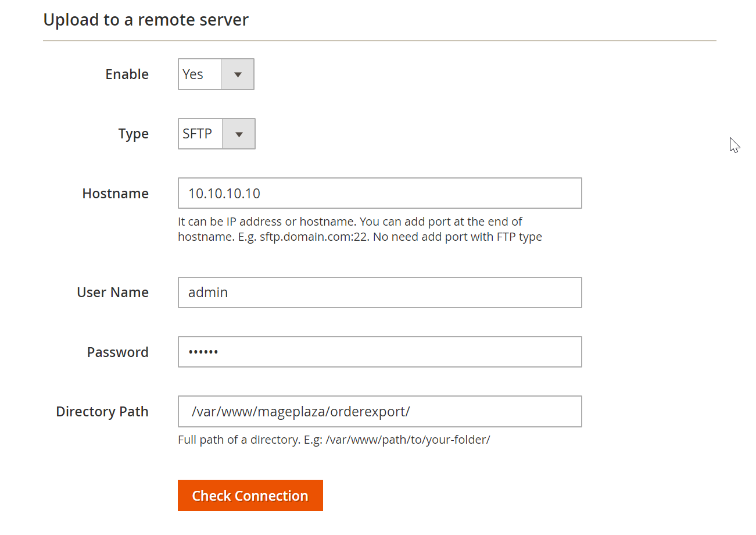
Task: Open the Type dropdown set to SFTP
Action: pyautogui.click(x=217, y=134)
